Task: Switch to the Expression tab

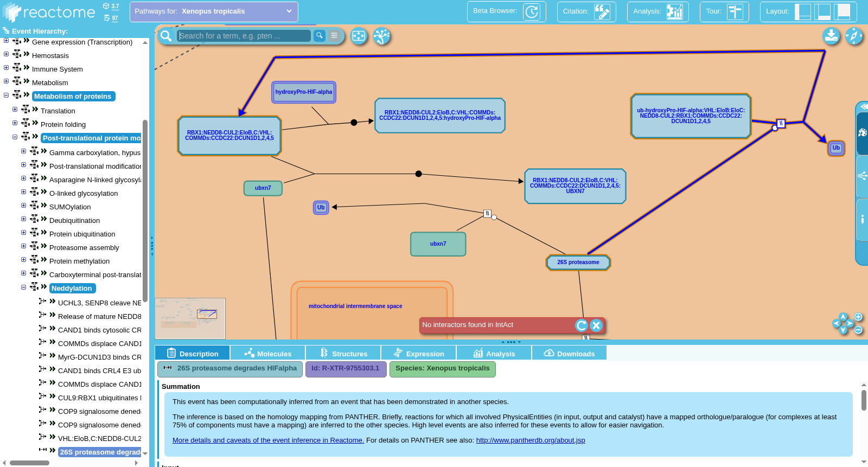Action: click(x=418, y=353)
